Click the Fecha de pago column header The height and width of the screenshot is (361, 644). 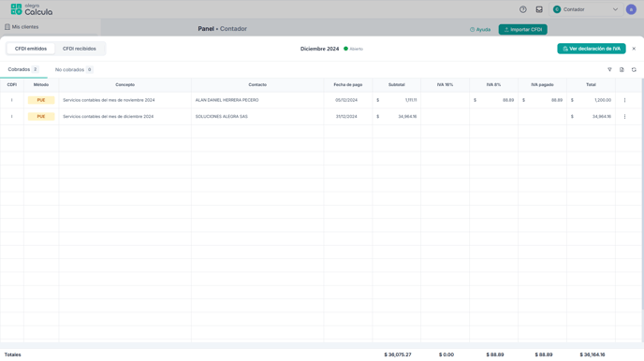point(348,84)
